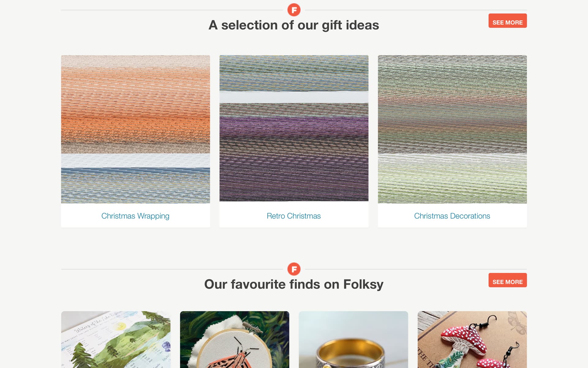Image resolution: width=588 pixels, height=368 pixels.
Task: Click the divider line left of the lower Folksy logo
Action: 171,269
